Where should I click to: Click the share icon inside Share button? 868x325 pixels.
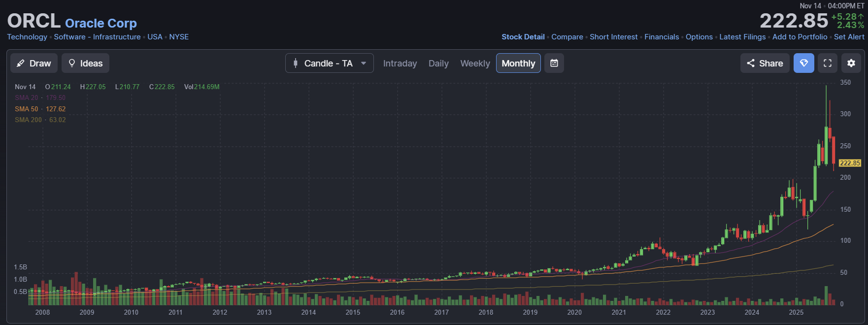point(751,63)
